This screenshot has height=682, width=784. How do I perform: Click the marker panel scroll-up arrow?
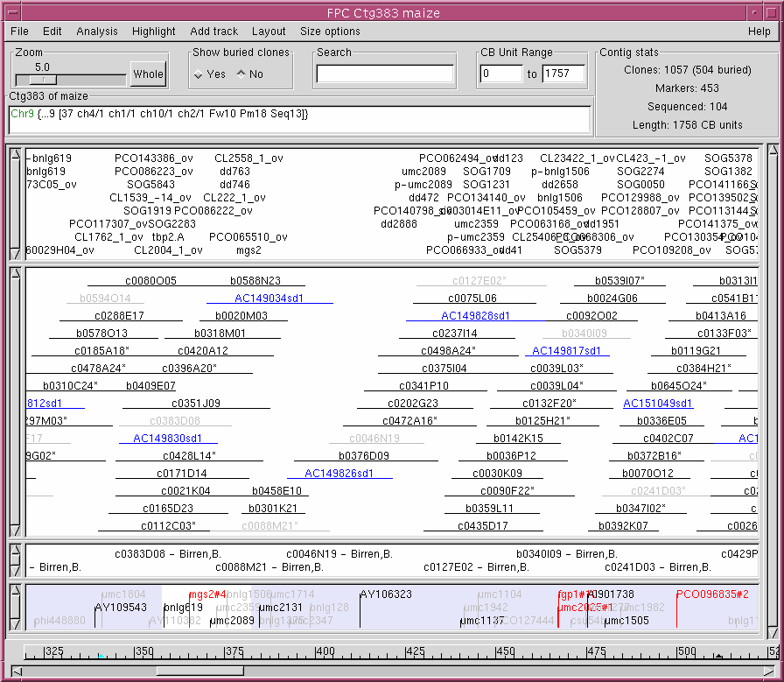click(15, 155)
